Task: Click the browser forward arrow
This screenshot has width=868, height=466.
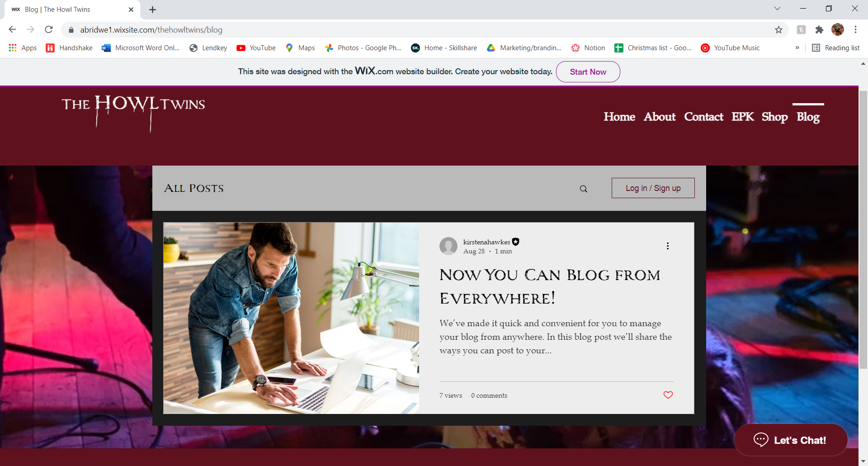Action: pyautogui.click(x=30, y=29)
